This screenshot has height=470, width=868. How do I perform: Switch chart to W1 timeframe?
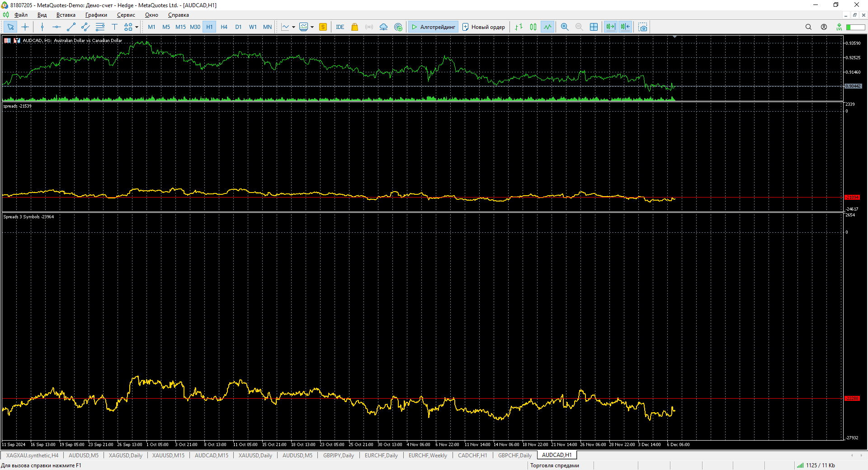(x=253, y=27)
